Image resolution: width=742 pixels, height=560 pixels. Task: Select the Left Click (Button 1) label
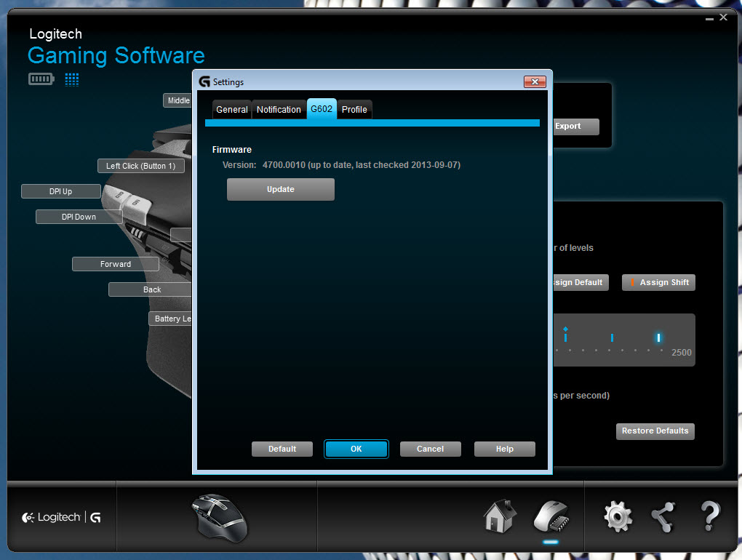point(140,166)
